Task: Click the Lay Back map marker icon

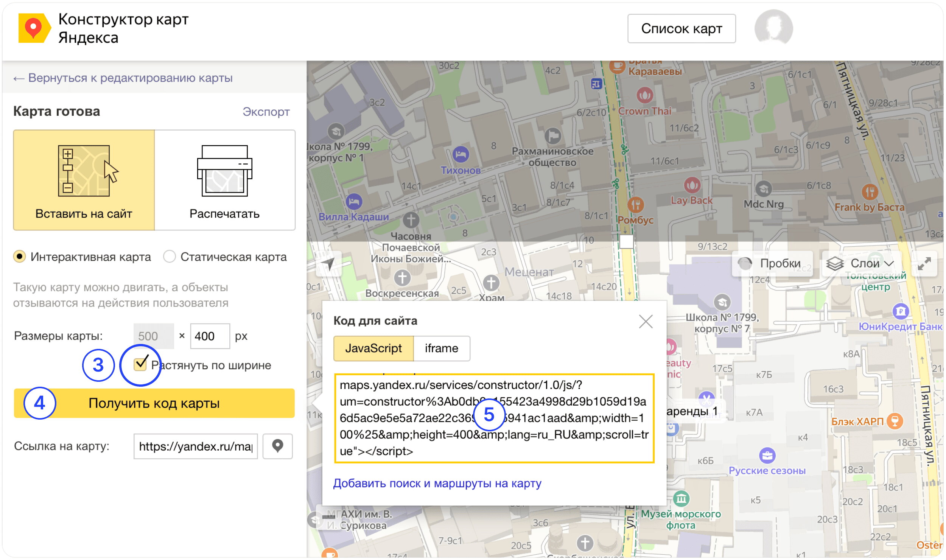Action: point(692,185)
